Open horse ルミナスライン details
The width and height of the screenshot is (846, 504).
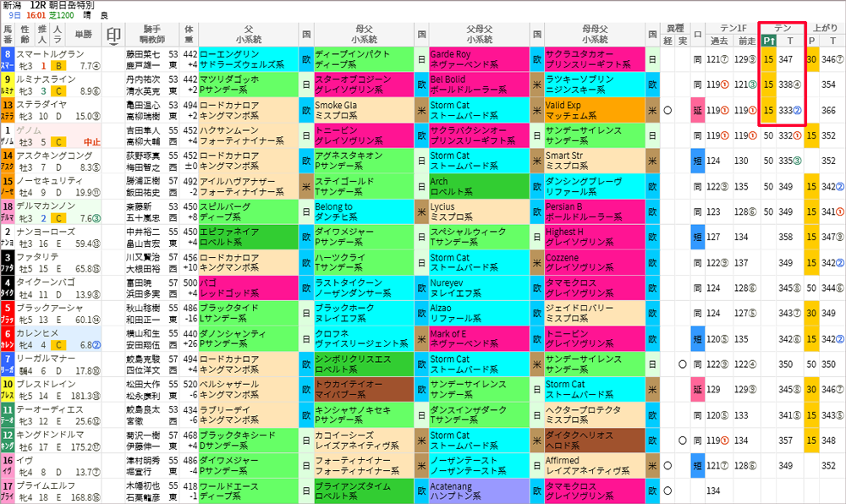(46, 79)
